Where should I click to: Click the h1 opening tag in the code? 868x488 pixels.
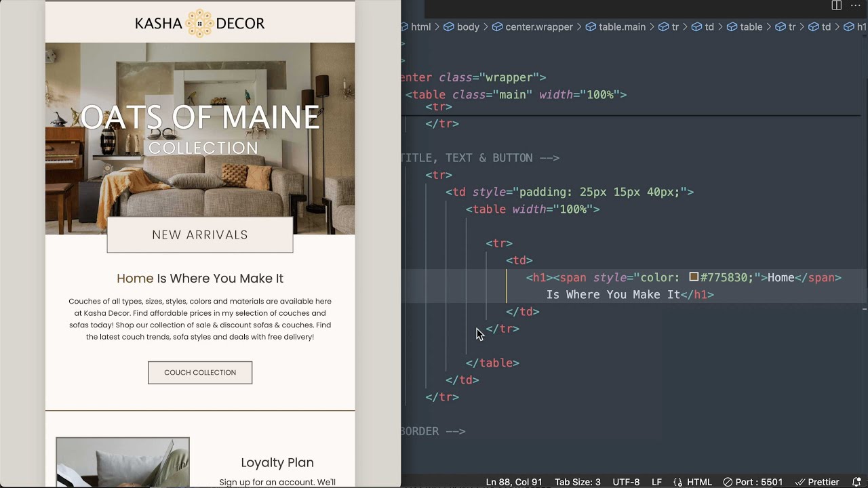tap(539, 277)
